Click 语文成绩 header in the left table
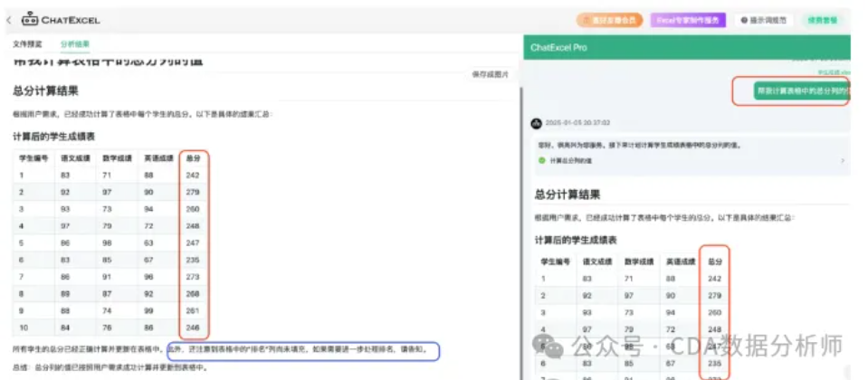The width and height of the screenshot is (868, 380). (75, 157)
